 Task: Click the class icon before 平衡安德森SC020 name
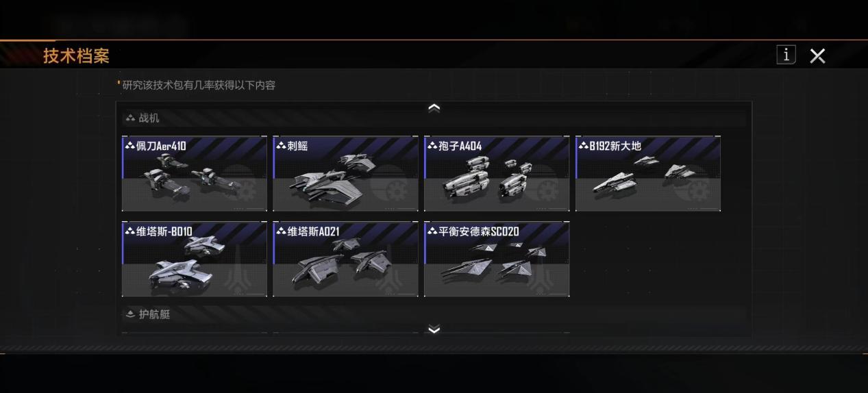(x=432, y=231)
